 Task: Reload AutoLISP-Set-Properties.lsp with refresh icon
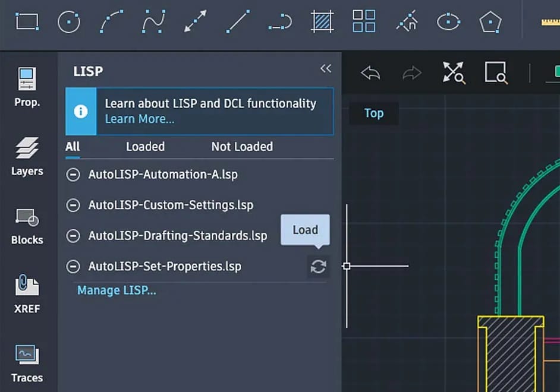(318, 267)
